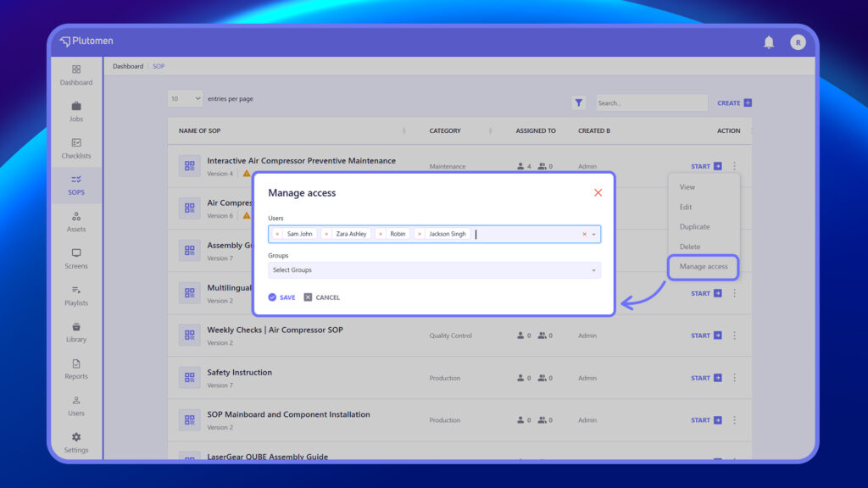Choose Delete from context menu
This screenshot has width=868, height=488.
click(690, 247)
